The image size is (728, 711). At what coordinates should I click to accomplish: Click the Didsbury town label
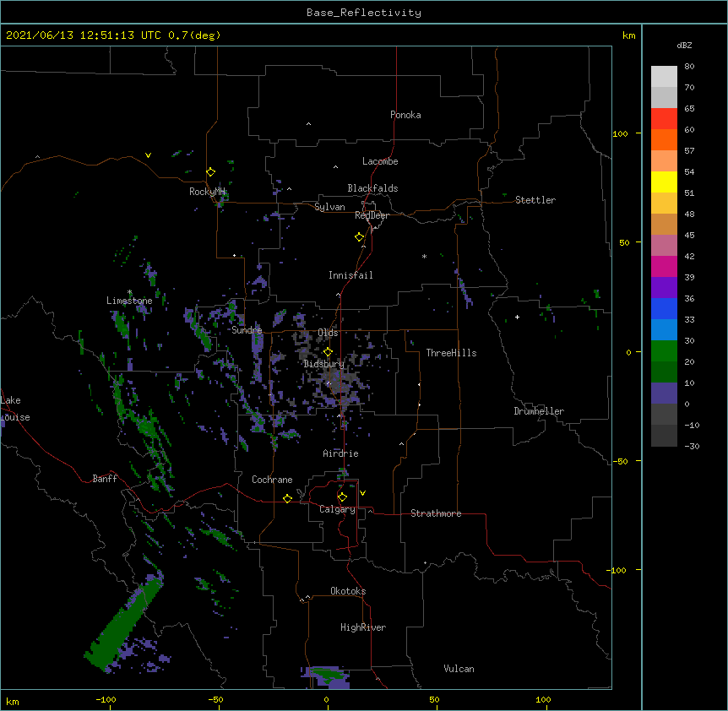[x=324, y=364]
